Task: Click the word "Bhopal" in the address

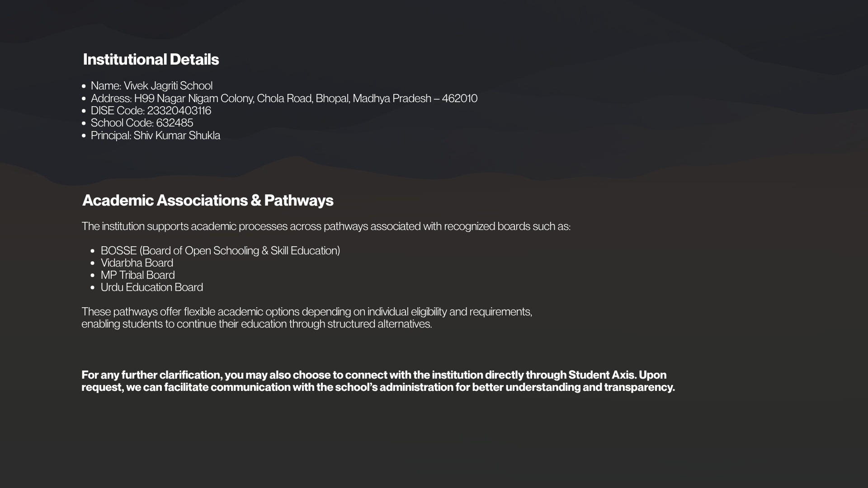Action: [332, 99]
